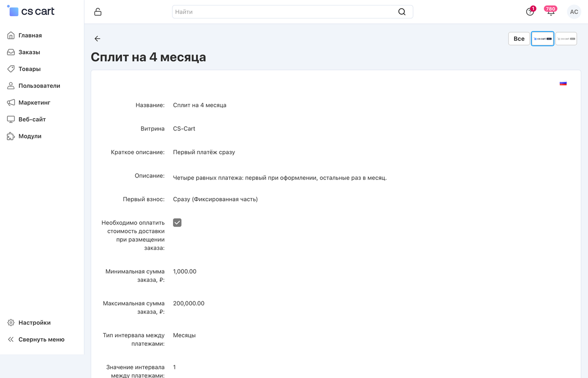The width and height of the screenshot is (588, 378).
Task: Click the value "Сразу (Фиксированная часть)"
Action: point(215,199)
